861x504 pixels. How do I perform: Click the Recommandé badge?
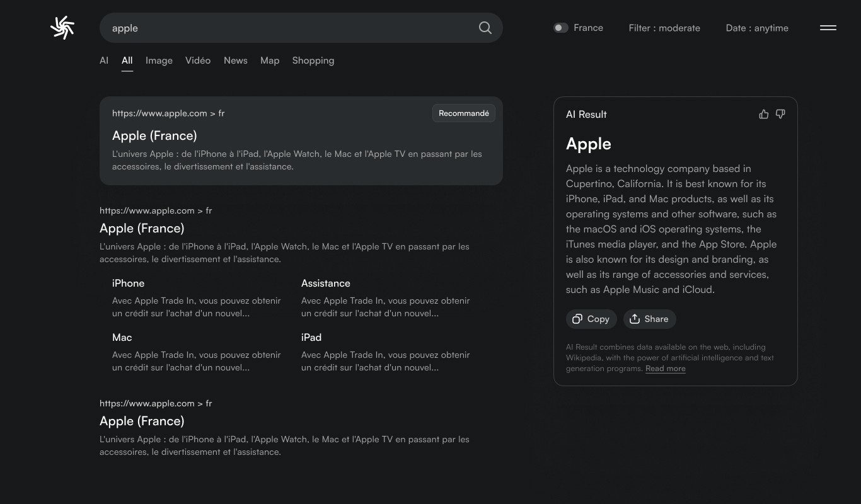click(x=464, y=113)
